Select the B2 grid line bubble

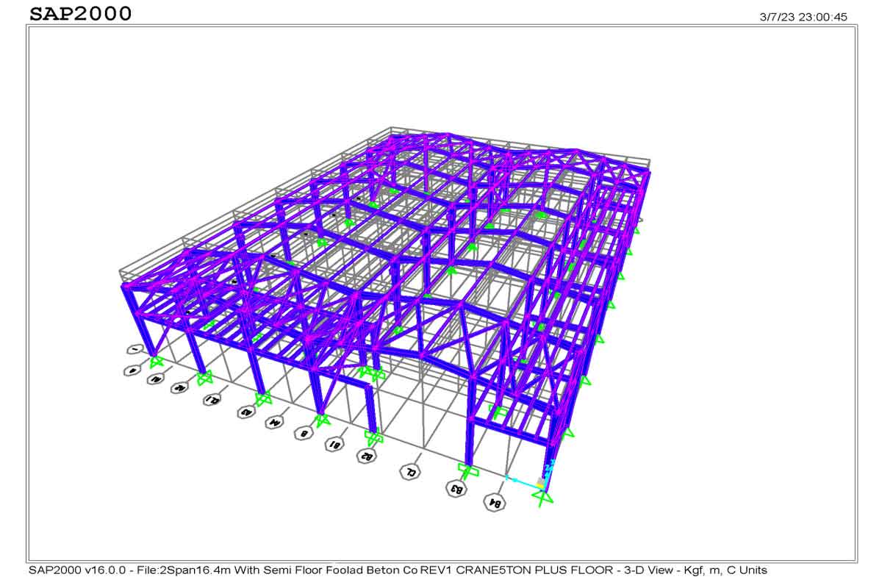[x=366, y=456]
